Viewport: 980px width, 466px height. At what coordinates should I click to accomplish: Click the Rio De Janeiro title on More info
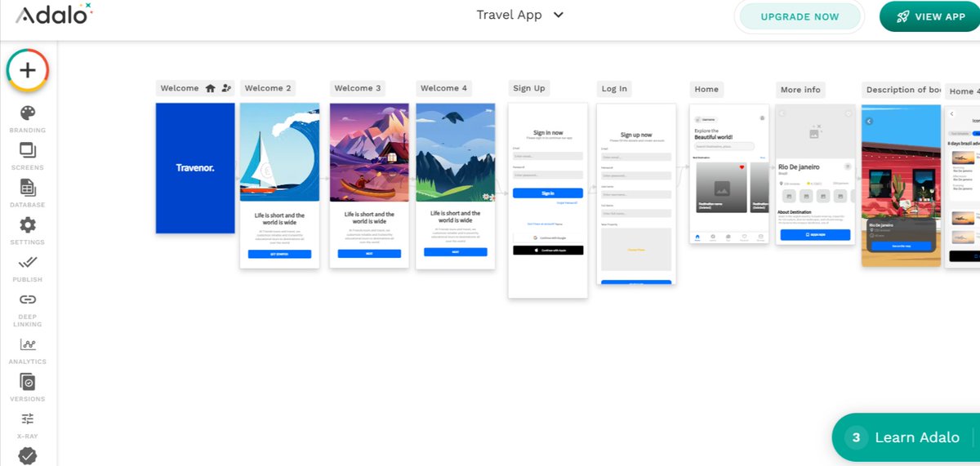[x=800, y=167]
